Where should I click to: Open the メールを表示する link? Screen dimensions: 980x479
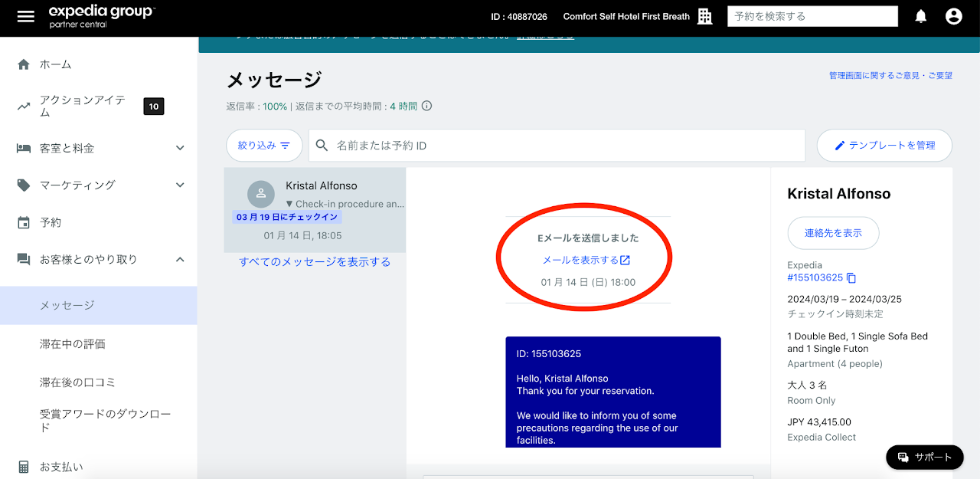[586, 261]
